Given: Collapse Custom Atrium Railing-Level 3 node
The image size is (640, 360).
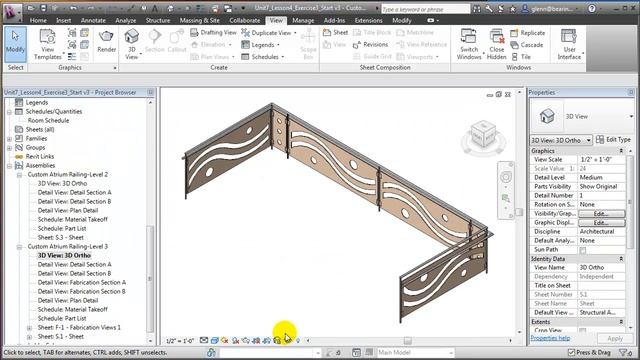Looking at the screenshot, I should coord(19,247).
